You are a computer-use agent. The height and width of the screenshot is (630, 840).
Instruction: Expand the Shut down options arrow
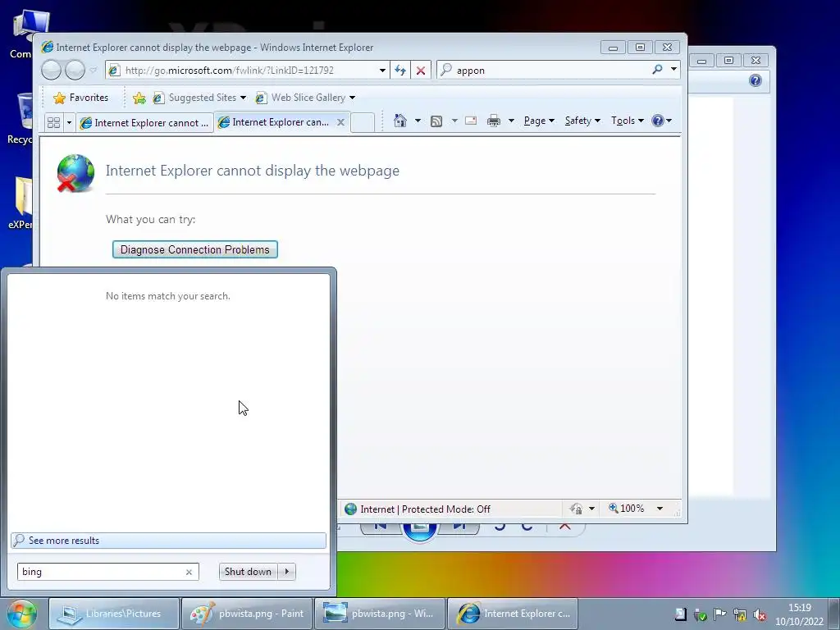click(287, 572)
